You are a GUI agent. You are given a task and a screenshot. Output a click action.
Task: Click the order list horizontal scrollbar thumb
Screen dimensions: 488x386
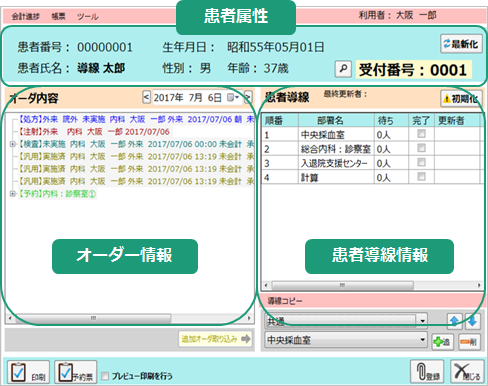click(93, 318)
